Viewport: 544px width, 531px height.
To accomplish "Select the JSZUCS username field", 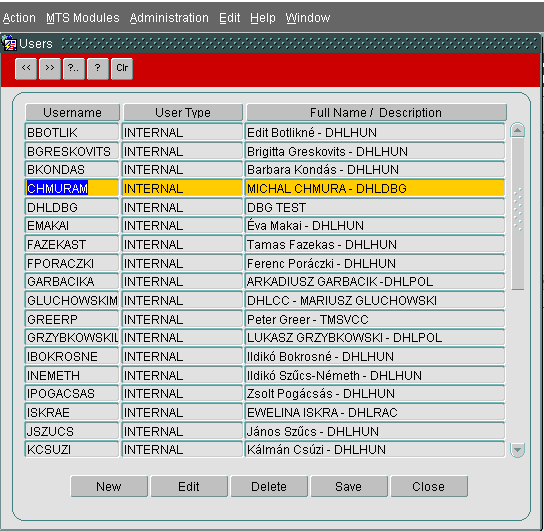I will [72, 431].
